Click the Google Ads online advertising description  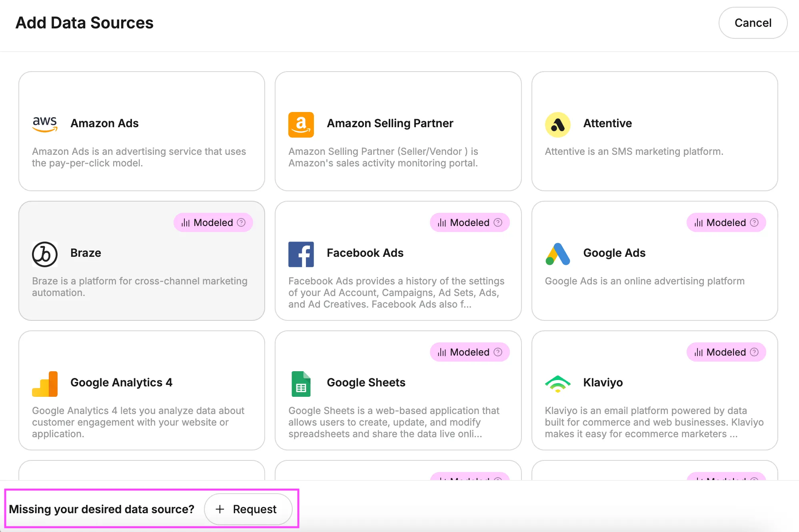645,281
